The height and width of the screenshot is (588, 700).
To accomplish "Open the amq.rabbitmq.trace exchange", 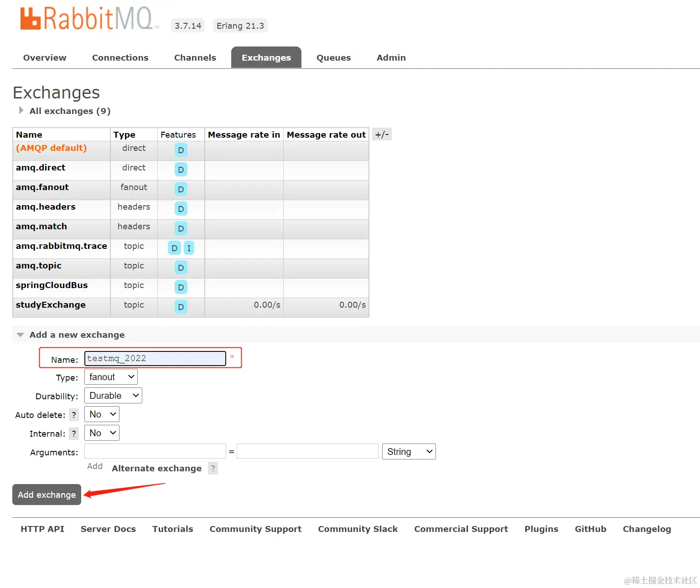I will pyautogui.click(x=62, y=246).
